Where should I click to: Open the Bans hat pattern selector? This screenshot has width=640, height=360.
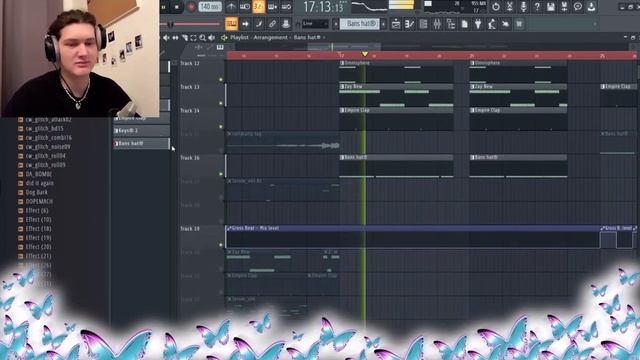tap(360, 24)
